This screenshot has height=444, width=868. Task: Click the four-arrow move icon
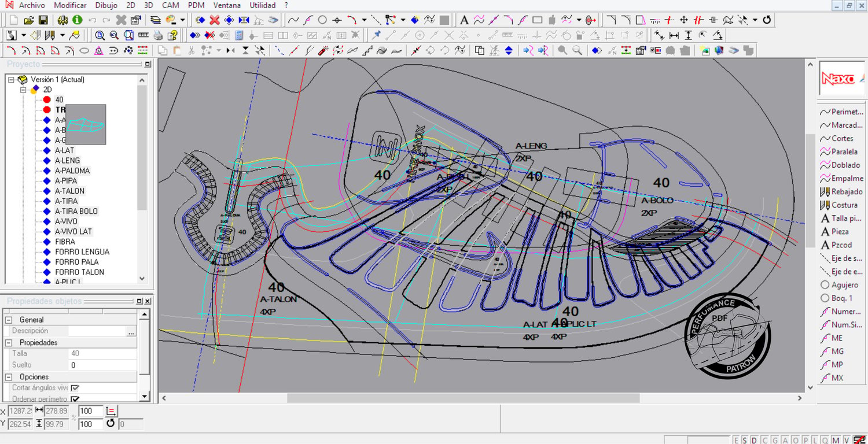click(683, 20)
